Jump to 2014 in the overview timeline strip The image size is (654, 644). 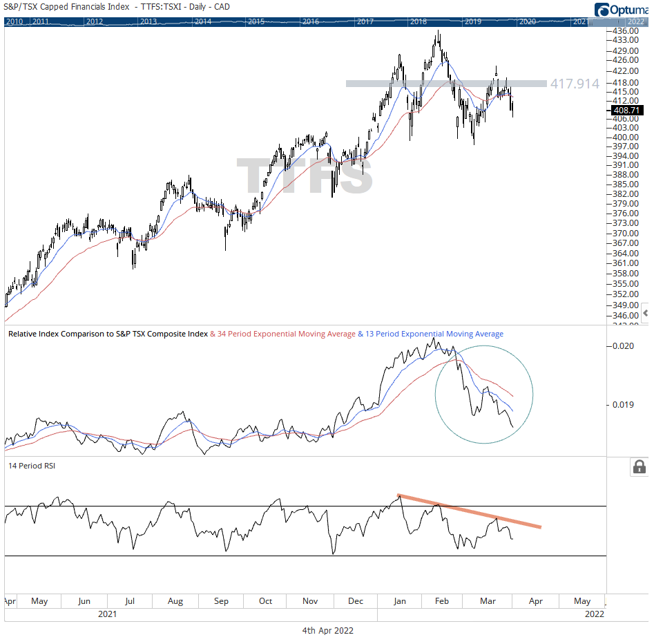click(202, 21)
